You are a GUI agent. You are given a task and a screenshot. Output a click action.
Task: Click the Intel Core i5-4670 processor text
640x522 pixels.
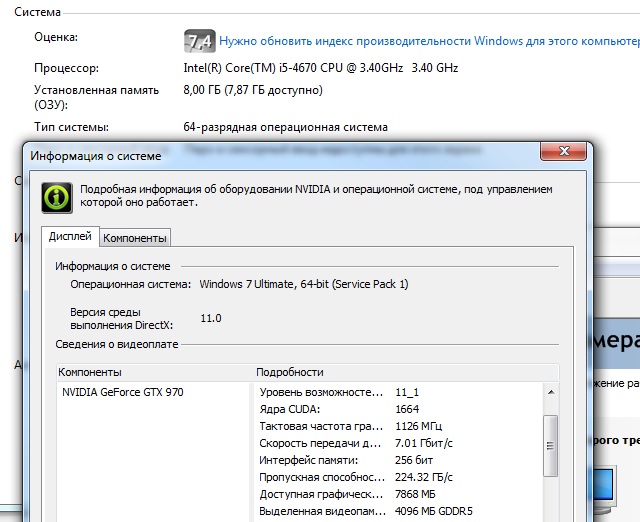[x=321, y=68]
